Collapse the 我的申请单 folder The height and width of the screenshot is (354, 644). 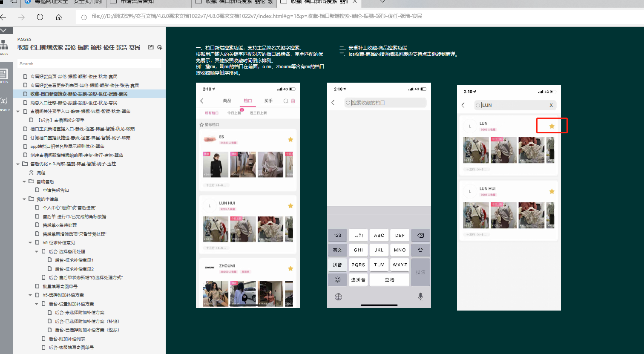point(25,199)
